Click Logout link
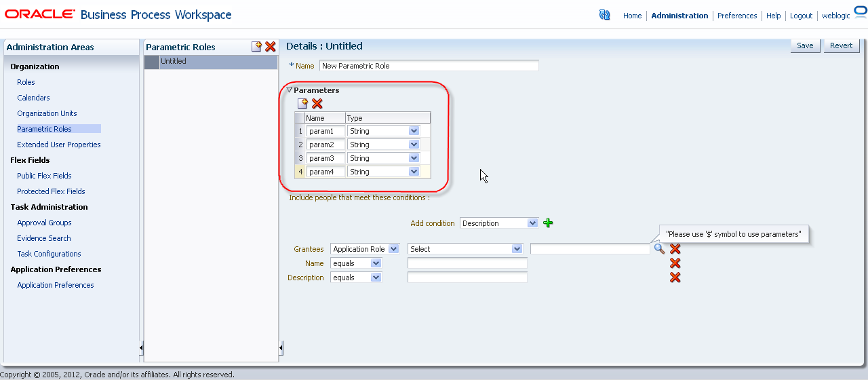 pyautogui.click(x=801, y=16)
